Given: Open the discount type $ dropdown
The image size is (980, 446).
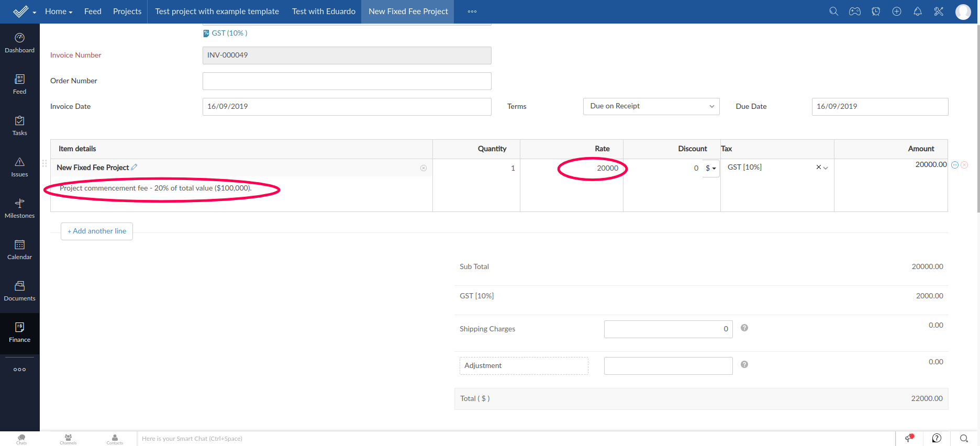Looking at the screenshot, I should coord(711,168).
